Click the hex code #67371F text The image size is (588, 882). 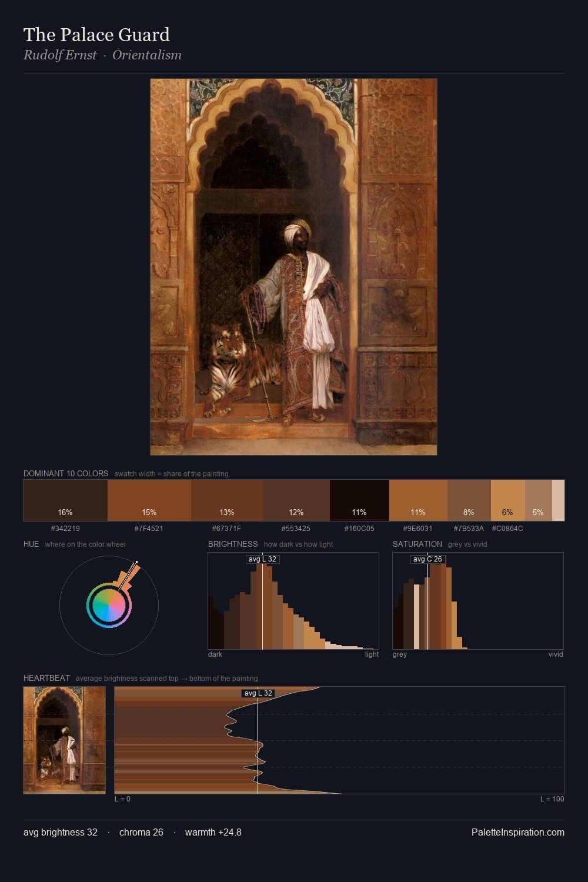[x=226, y=528]
